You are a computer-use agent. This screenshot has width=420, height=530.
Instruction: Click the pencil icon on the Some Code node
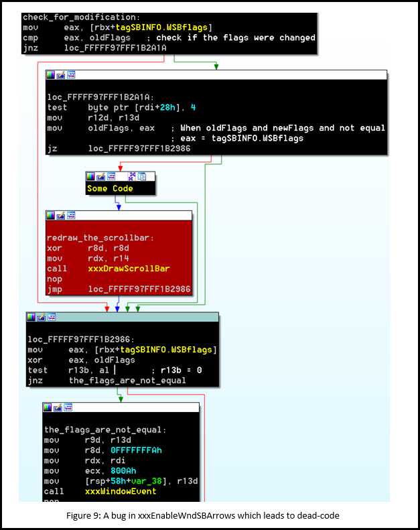(100, 176)
